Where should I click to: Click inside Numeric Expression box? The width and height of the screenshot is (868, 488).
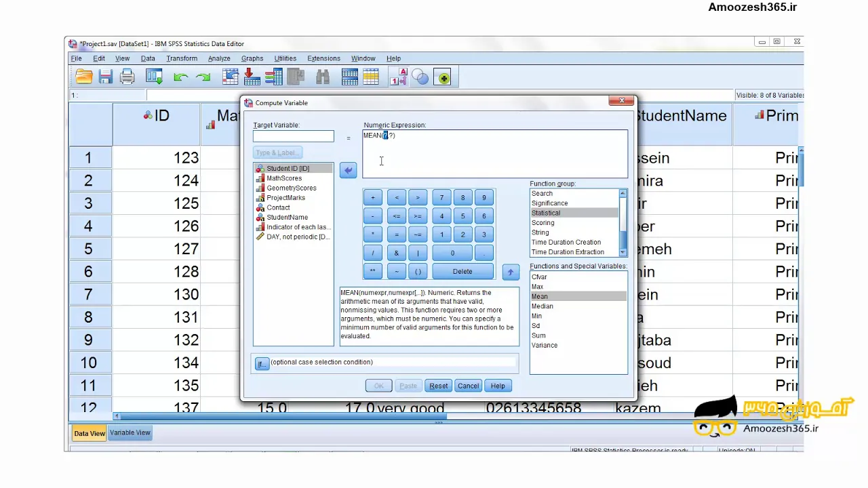point(495,154)
